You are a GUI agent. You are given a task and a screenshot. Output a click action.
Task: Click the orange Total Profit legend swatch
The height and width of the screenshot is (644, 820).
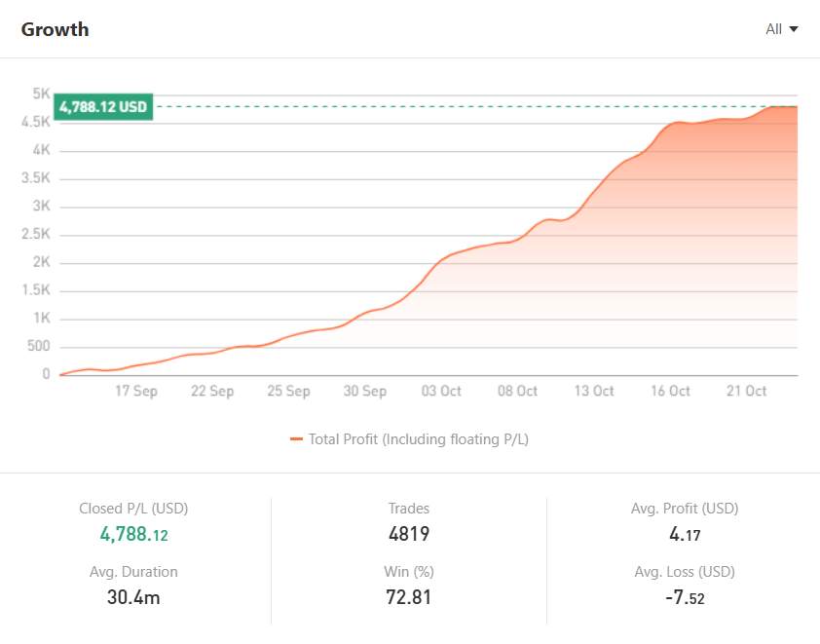pyautogui.click(x=296, y=439)
